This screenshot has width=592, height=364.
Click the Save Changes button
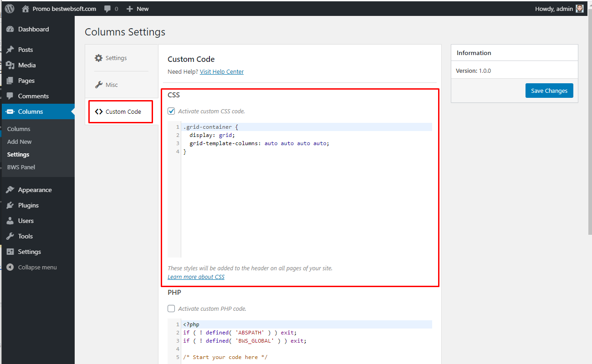[549, 91]
